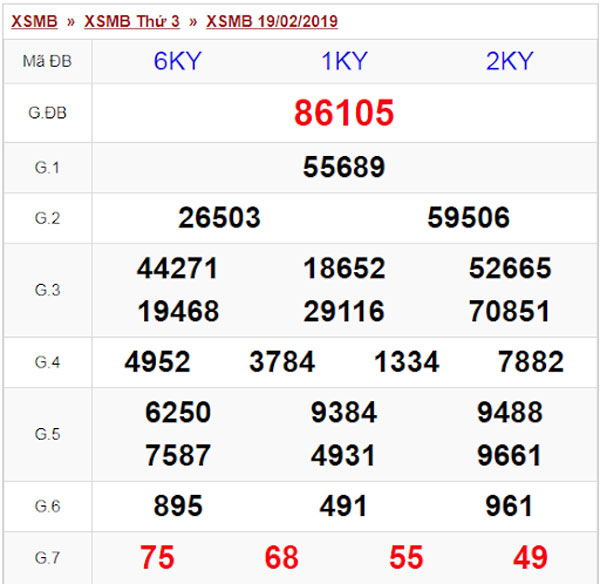Select the 2KY special code
600x584 pixels.
click(x=509, y=62)
